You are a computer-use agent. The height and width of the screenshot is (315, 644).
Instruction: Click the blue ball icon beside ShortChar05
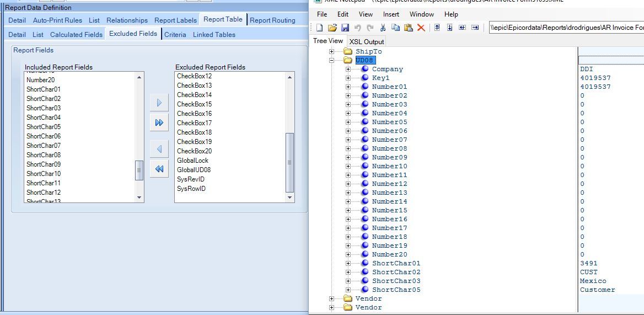364,290
